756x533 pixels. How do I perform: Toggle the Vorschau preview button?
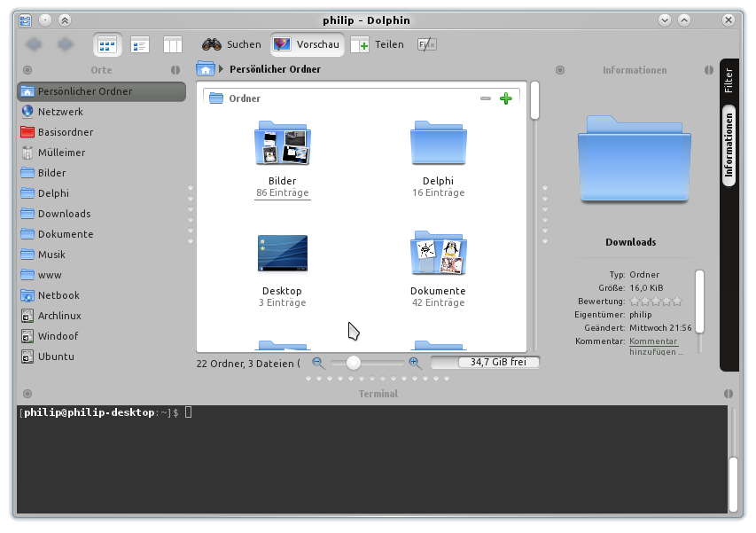(x=308, y=44)
